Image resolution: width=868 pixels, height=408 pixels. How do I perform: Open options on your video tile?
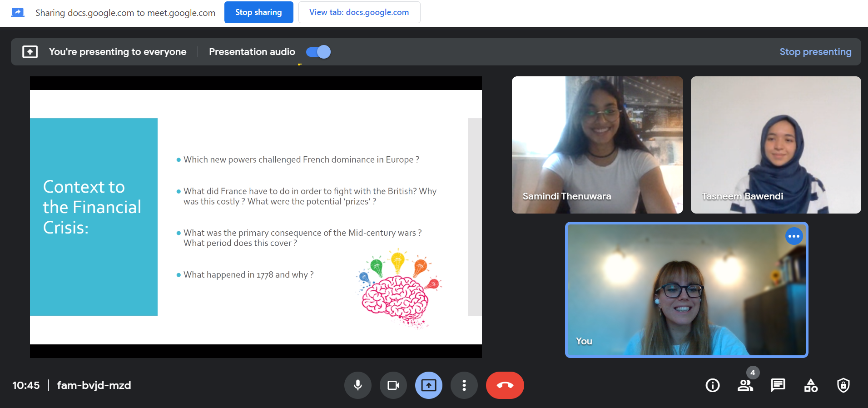(794, 236)
